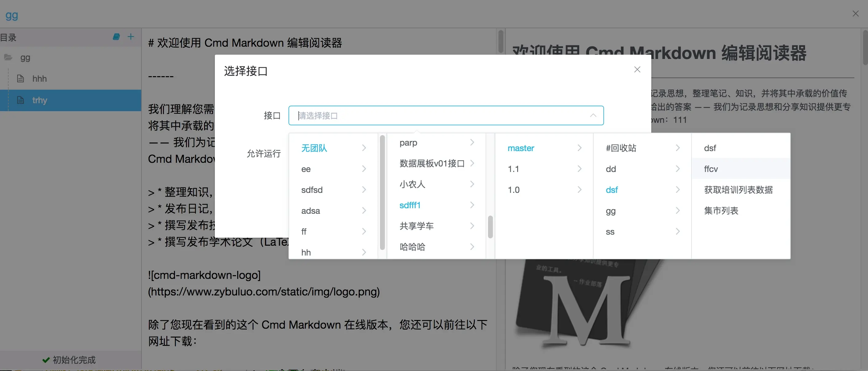Viewport: 868px width, 371px height.
Task: Click the 共享学车 project chevron
Action: click(x=472, y=226)
